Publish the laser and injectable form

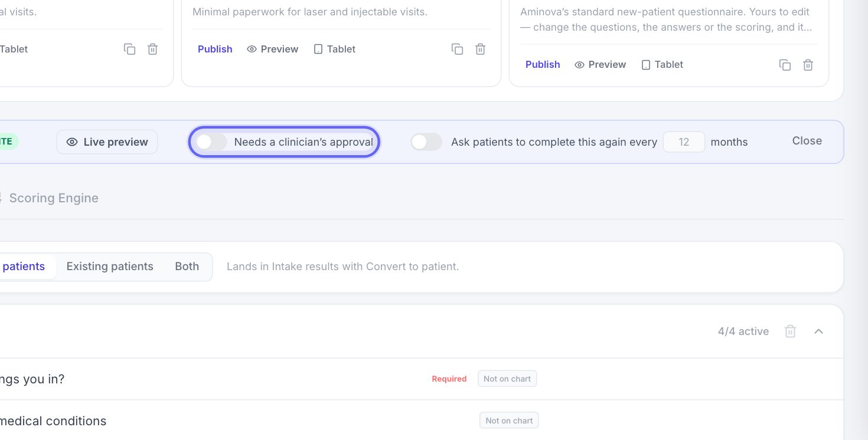click(x=215, y=49)
